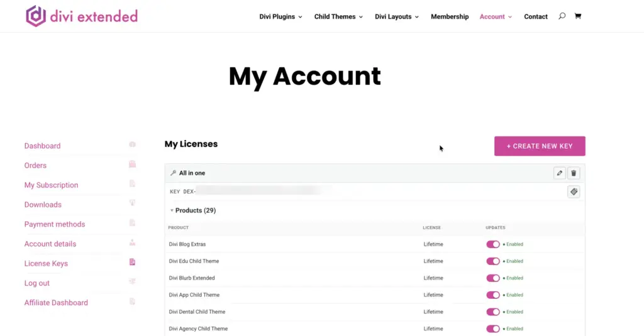Viewport: 644px width, 336px height.
Task: Click the Divi Extended logo
Action: [82, 16]
